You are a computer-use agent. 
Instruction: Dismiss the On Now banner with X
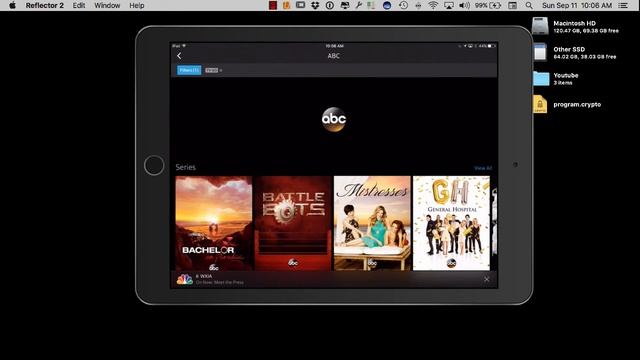487,279
